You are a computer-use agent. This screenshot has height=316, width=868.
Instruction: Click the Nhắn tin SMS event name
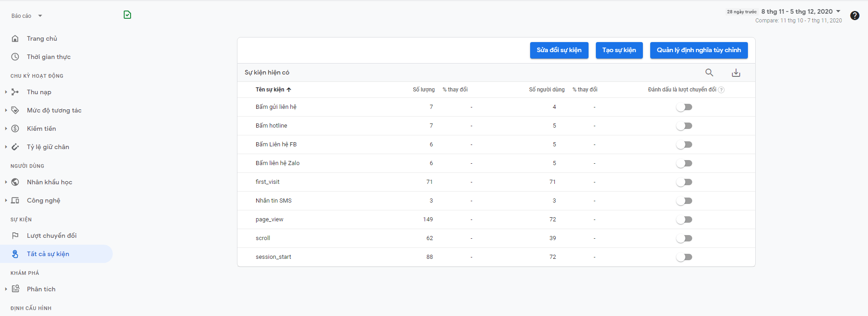(x=274, y=201)
